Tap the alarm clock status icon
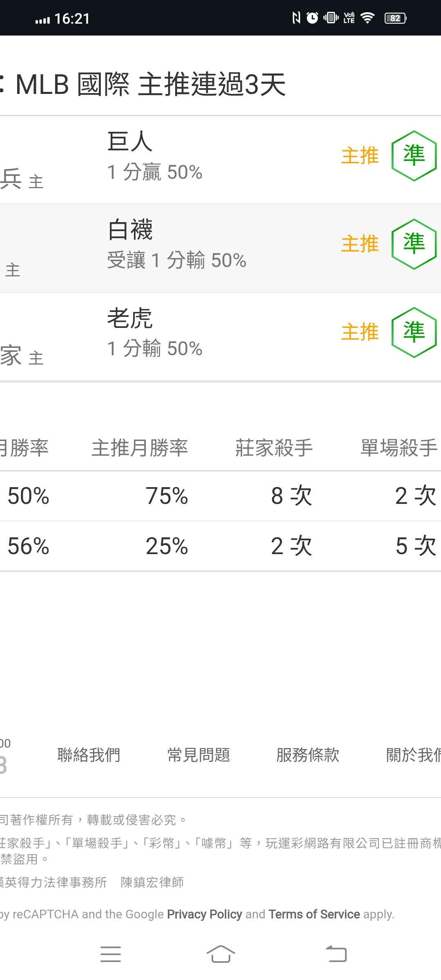The height and width of the screenshot is (980, 441). click(312, 18)
